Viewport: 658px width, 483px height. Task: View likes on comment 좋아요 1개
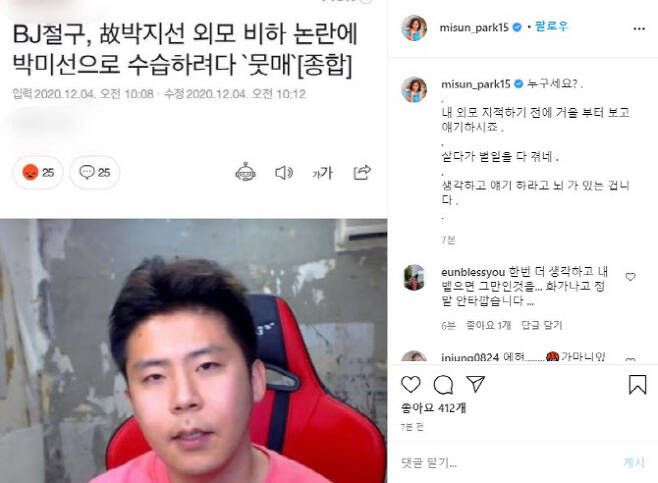point(488,325)
